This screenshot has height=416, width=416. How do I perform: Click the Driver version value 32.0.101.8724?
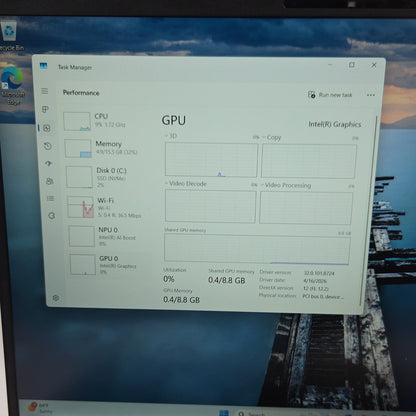click(x=319, y=273)
